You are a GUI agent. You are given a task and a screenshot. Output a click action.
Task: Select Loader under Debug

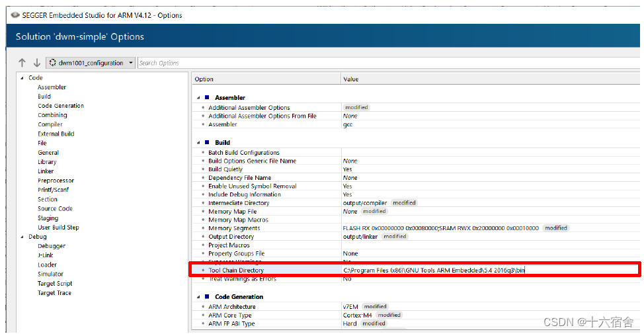47,265
